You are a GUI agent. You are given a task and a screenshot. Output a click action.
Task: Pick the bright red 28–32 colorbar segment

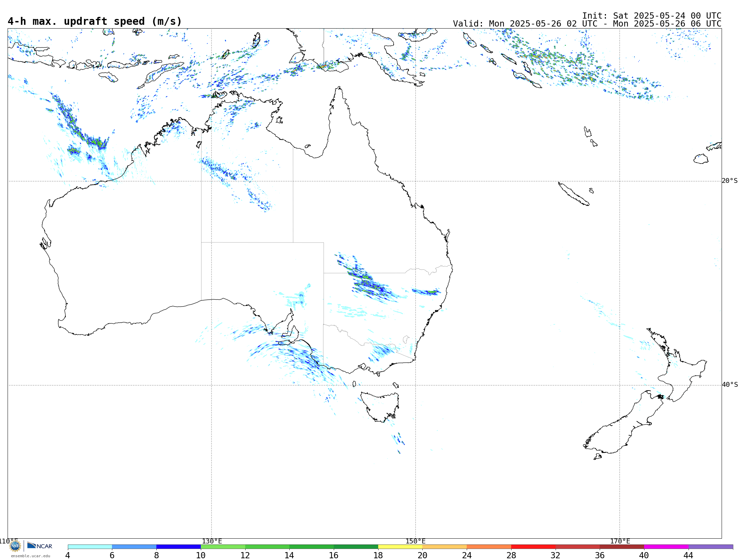533,547
